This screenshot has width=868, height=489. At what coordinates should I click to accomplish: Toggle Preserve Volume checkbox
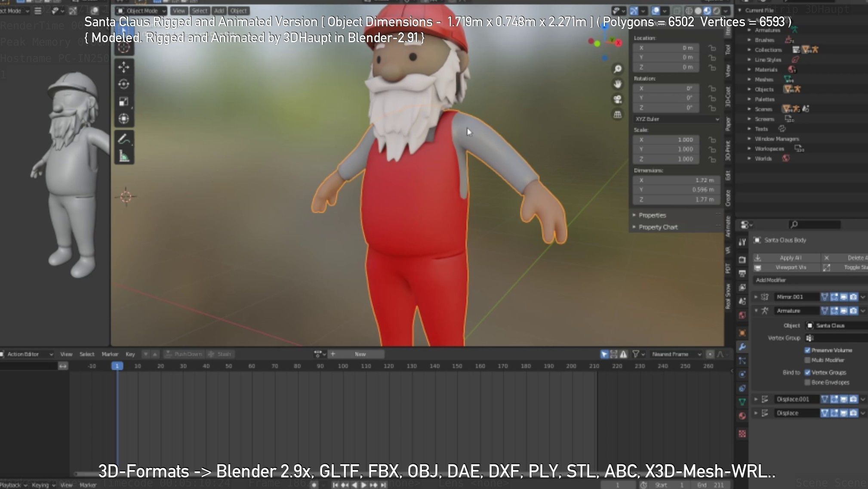point(807,350)
